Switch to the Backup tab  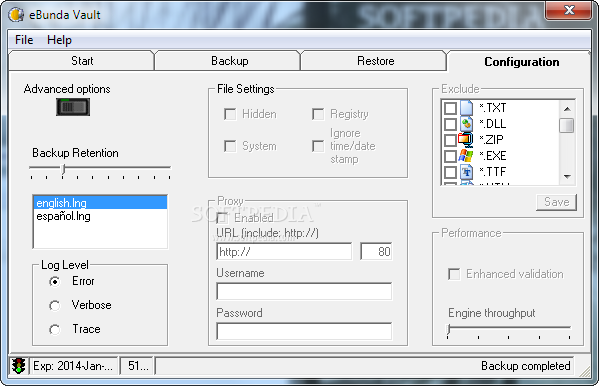[x=229, y=61]
